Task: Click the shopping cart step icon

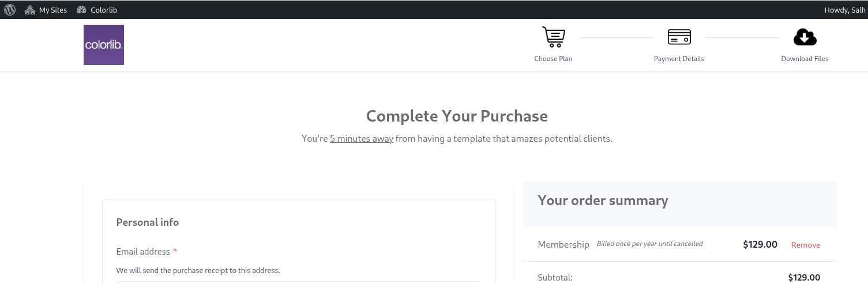Action: pos(554,37)
